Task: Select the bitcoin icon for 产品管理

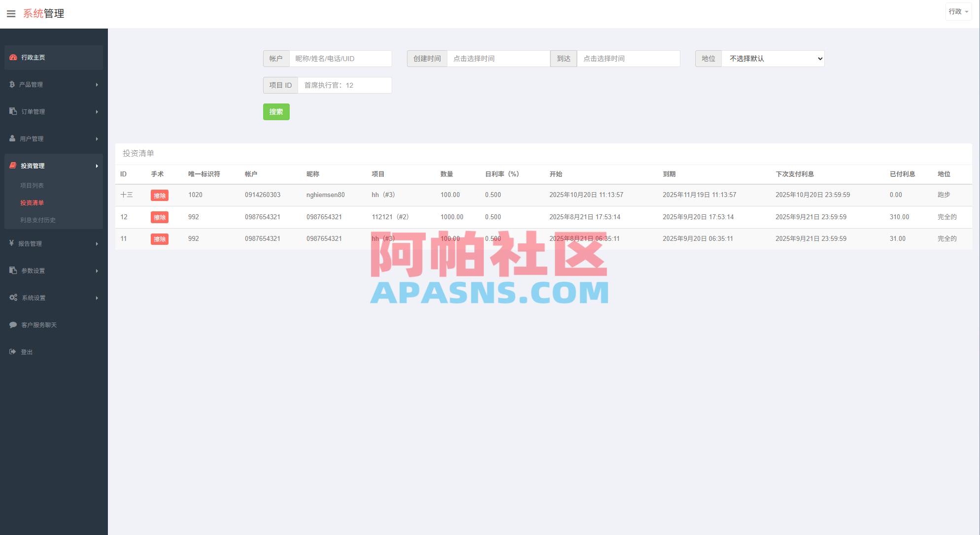Action: (x=12, y=85)
